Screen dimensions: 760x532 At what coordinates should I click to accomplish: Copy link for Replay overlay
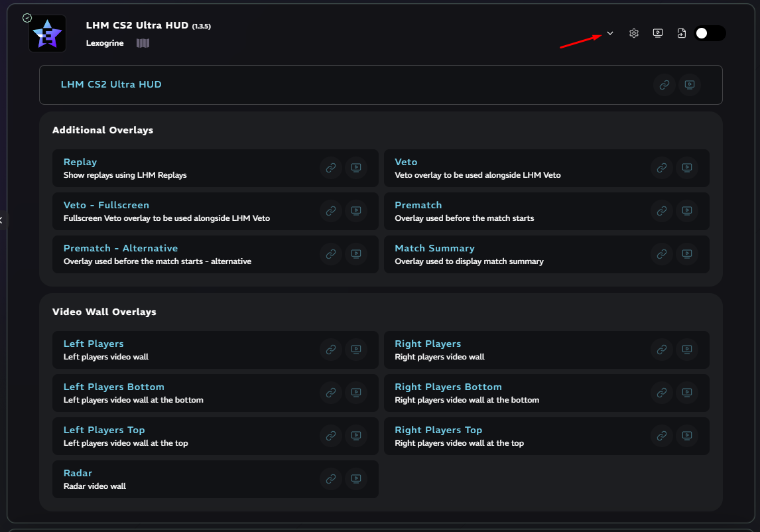[x=331, y=168]
